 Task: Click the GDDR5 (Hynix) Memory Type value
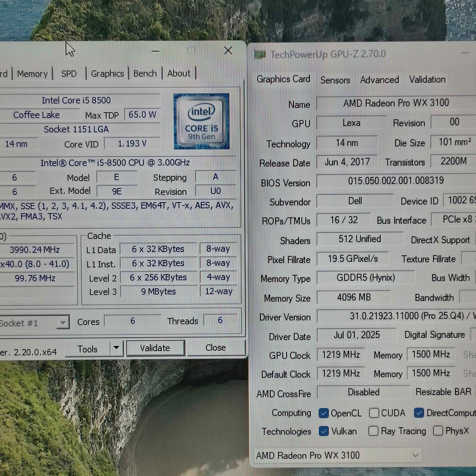pyautogui.click(x=366, y=278)
